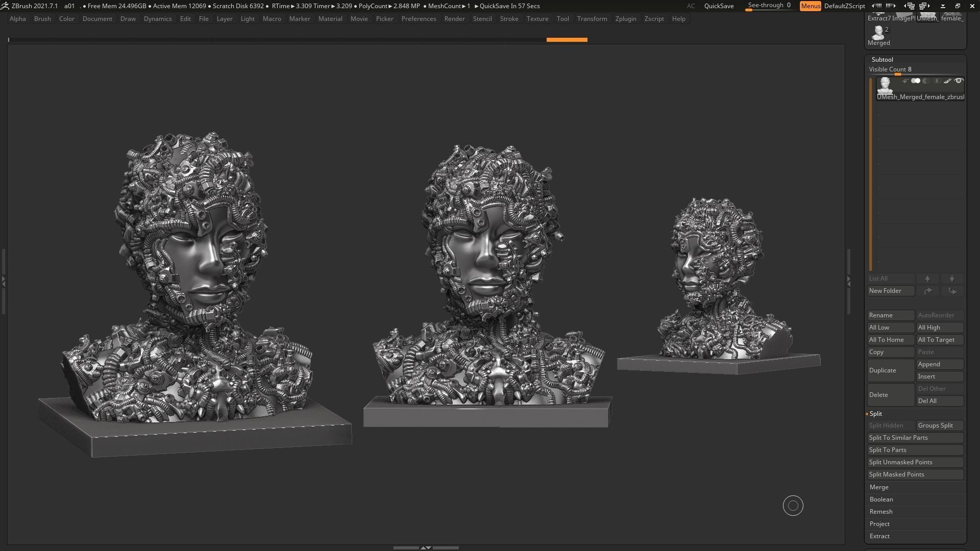980x551 pixels.
Task: Click previous UI color scheme icon
Action: [x=877, y=6]
